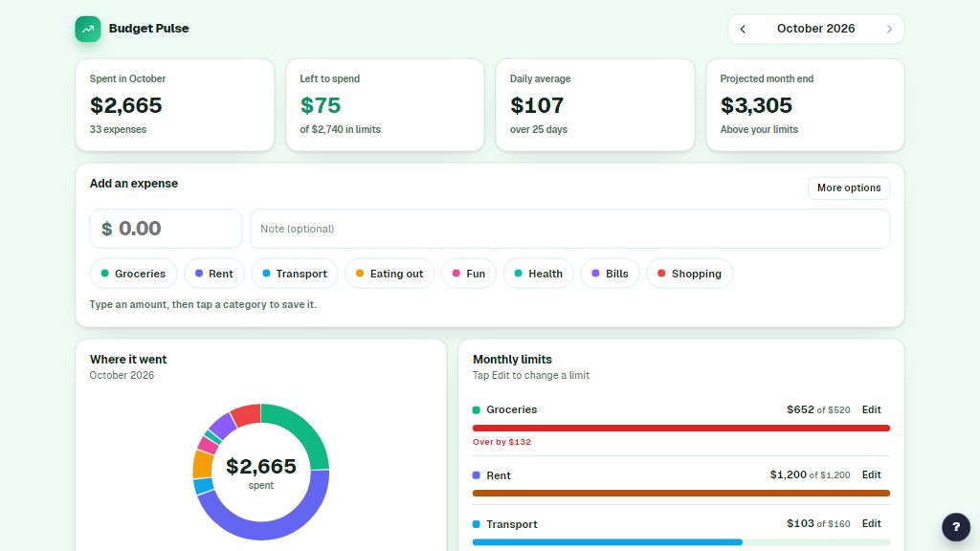Image resolution: width=980 pixels, height=551 pixels.
Task: Click the 'Where it went' heading
Action: (128, 360)
